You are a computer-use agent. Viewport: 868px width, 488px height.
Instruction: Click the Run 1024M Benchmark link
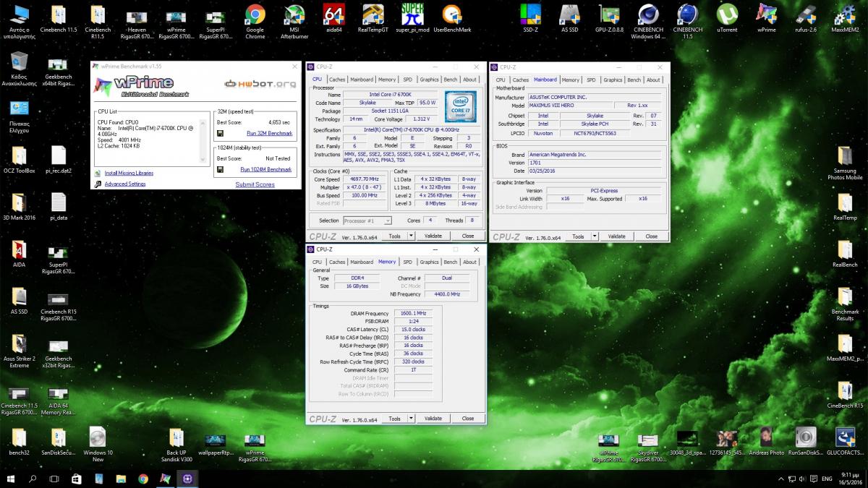[265, 169]
